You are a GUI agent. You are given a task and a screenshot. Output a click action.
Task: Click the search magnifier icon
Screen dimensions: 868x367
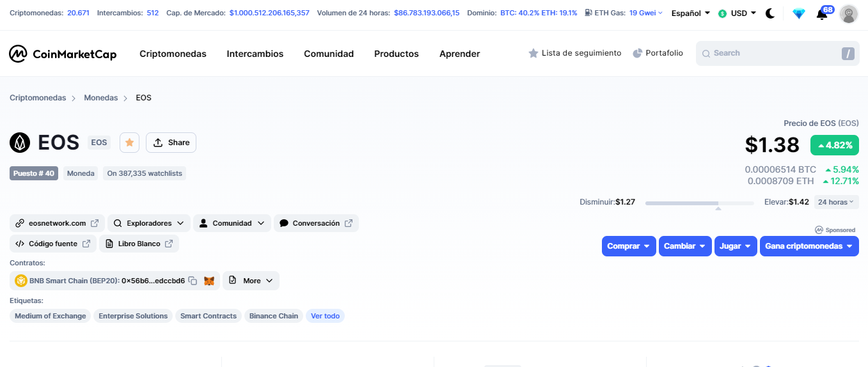(x=706, y=54)
